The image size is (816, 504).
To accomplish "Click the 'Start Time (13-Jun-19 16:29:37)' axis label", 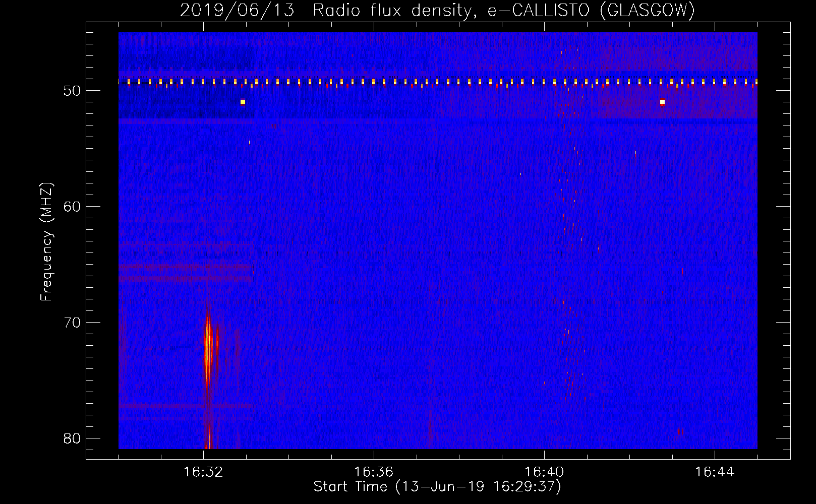I will coord(437,487).
